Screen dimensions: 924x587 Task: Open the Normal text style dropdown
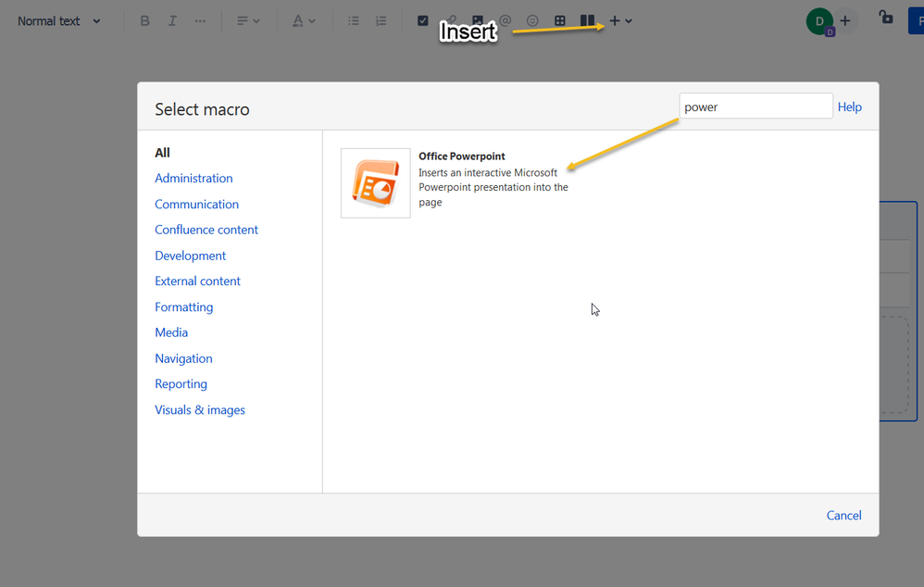click(59, 21)
